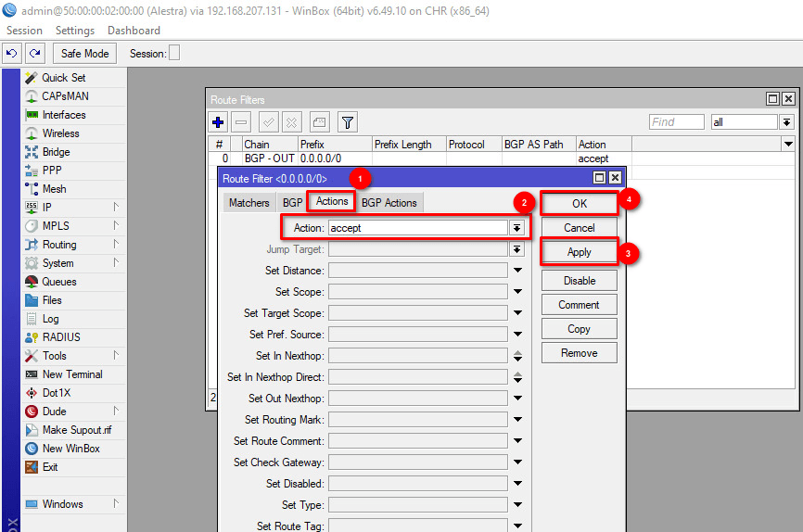Open the Action dropdown list
The image size is (803, 532).
[x=516, y=228]
